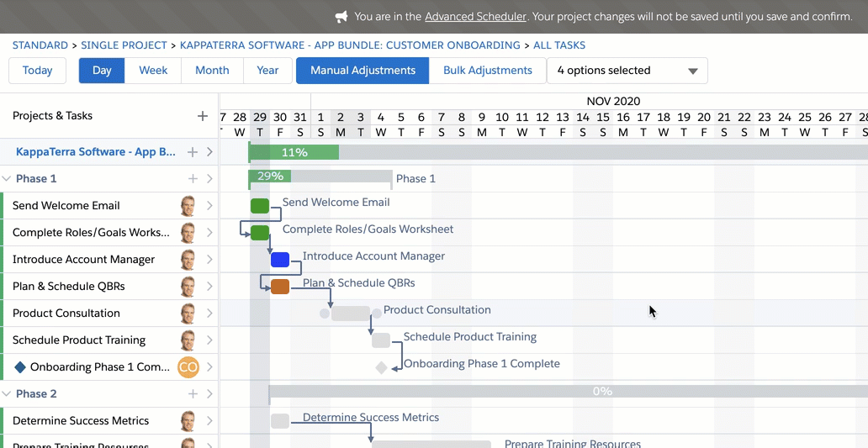The height and width of the screenshot is (448, 868).
Task: Open details chevron for Product Consultation
Action: pyautogui.click(x=209, y=313)
